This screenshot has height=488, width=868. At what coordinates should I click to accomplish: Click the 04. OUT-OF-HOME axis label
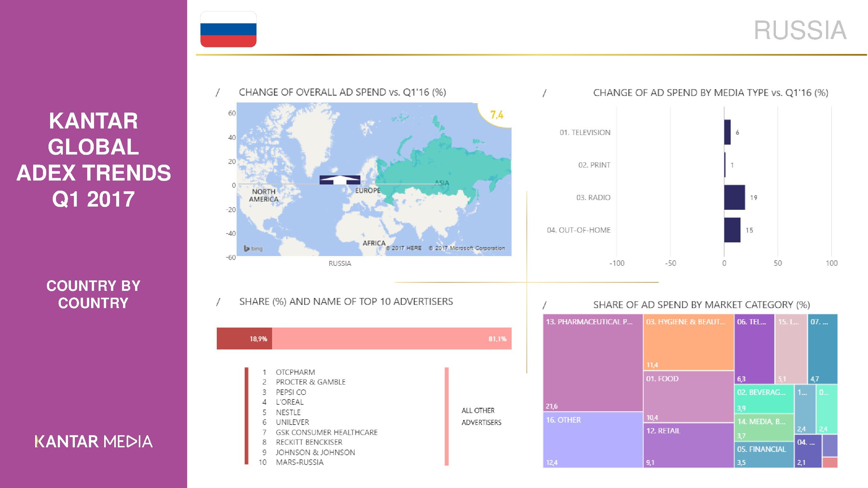[579, 230]
